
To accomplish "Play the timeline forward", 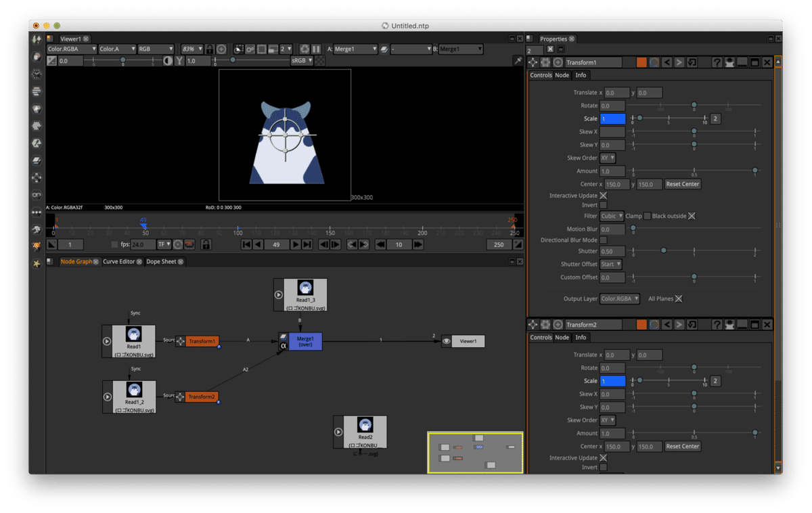I will pyautogui.click(x=296, y=244).
